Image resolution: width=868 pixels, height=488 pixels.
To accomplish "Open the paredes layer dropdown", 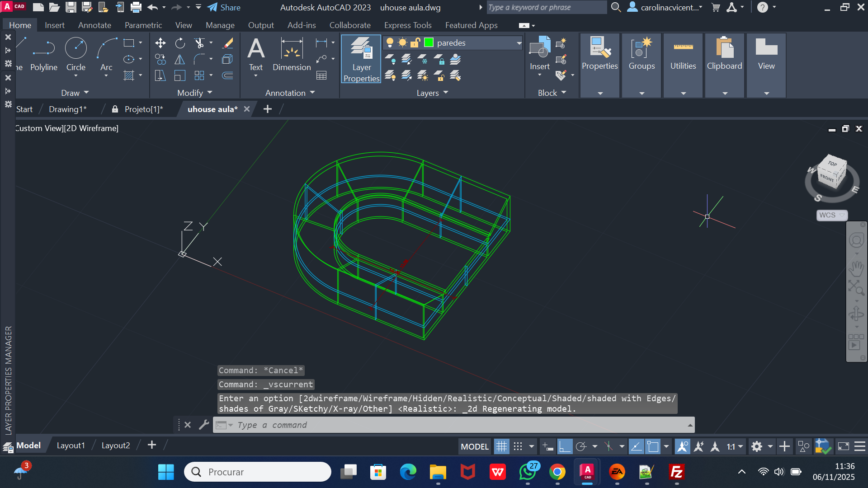I will click(x=519, y=43).
